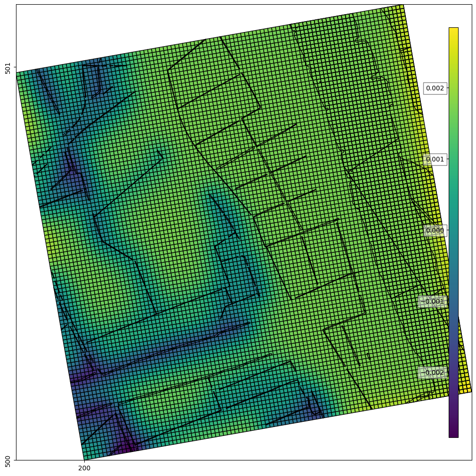Screen dimensions: 476x476
Task: Click the viridis colorbar strip
Action: [x=453, y=233]
